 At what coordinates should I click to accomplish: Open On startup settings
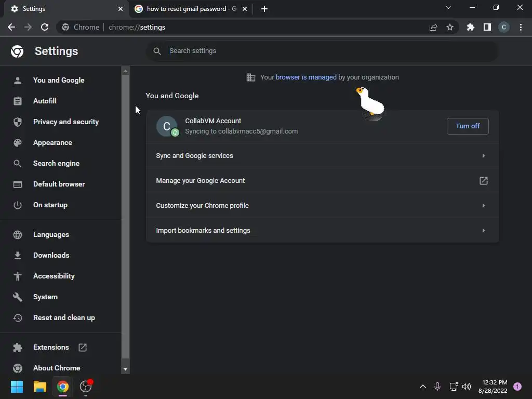50,205
